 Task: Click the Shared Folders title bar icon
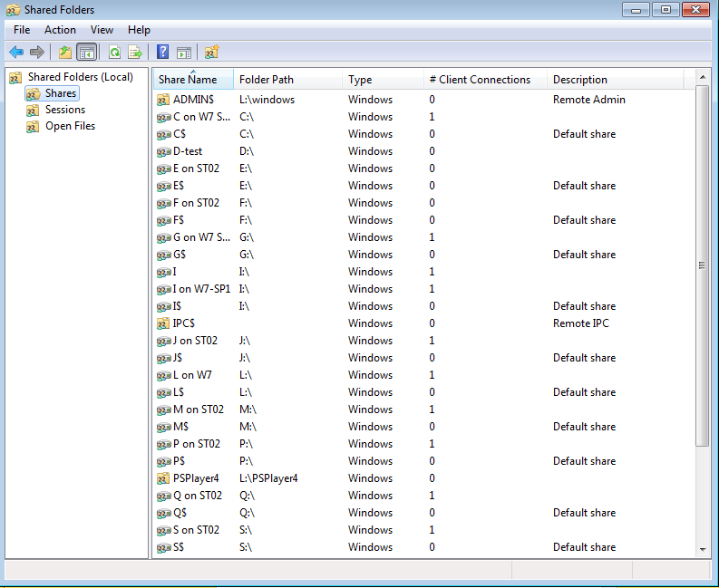click(x=14, y=10)
